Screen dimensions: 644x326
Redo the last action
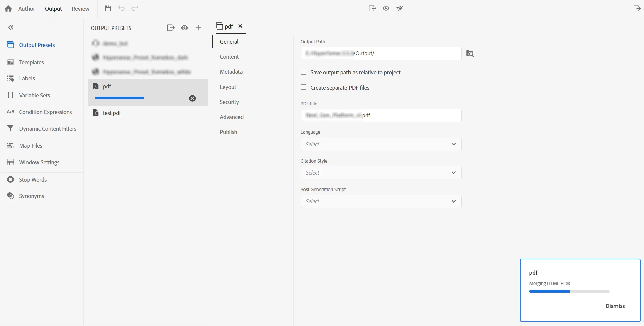[135, 8]
